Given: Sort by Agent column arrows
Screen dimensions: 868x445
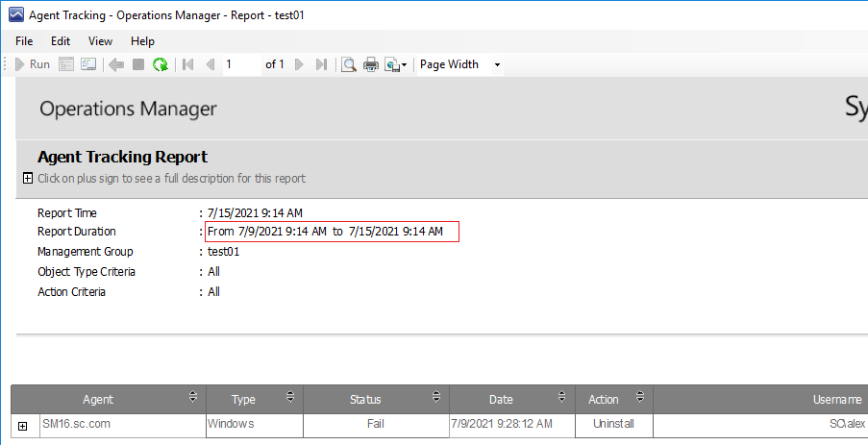Looking at the screenshot, I should coord(192,396).
